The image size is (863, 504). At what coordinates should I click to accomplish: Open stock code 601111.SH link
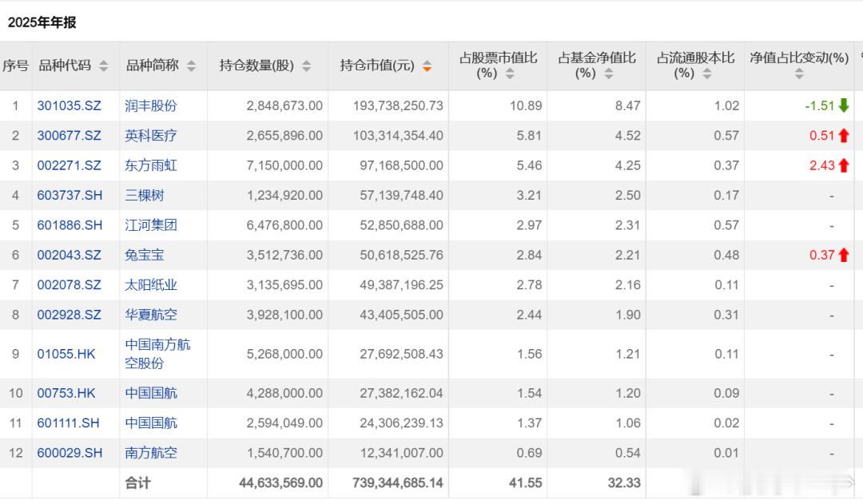pyautogui.click(x=68, y=423)
